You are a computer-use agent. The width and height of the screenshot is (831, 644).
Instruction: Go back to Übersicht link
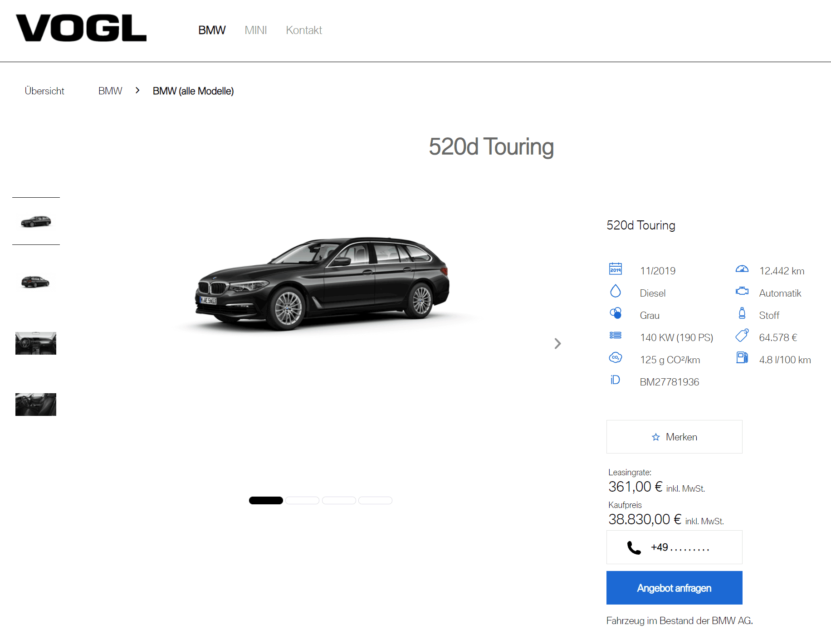pos(44,91)
